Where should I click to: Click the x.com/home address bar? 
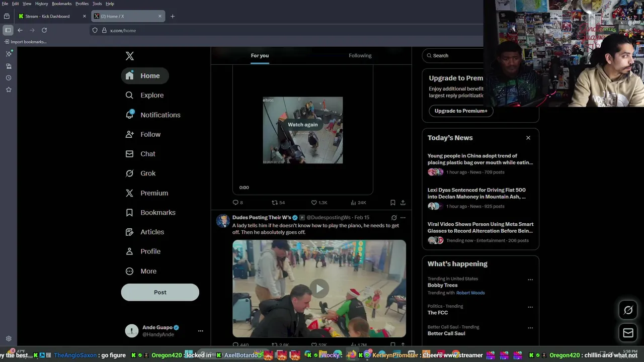(x=287, y=30)
